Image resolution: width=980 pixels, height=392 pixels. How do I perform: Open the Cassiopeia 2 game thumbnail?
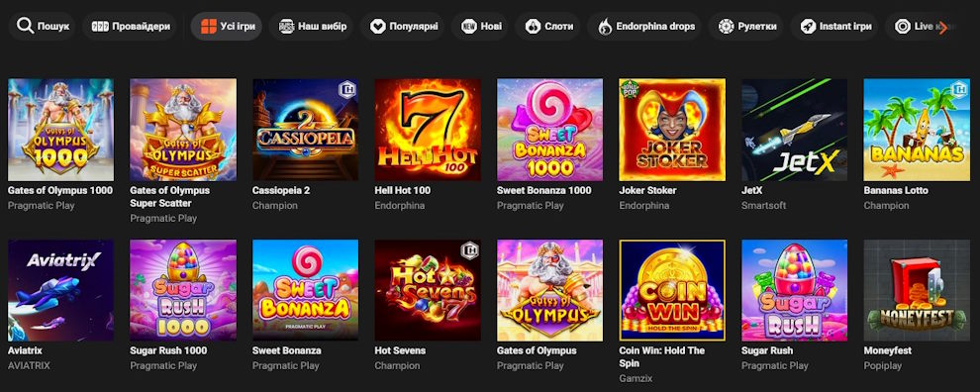click(x=306, y=130)
